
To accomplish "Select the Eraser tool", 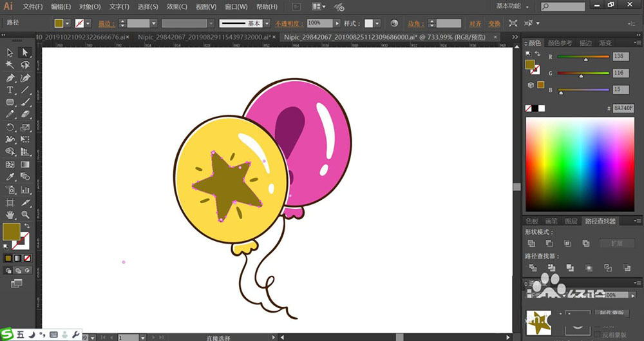I will coord(25,114).
